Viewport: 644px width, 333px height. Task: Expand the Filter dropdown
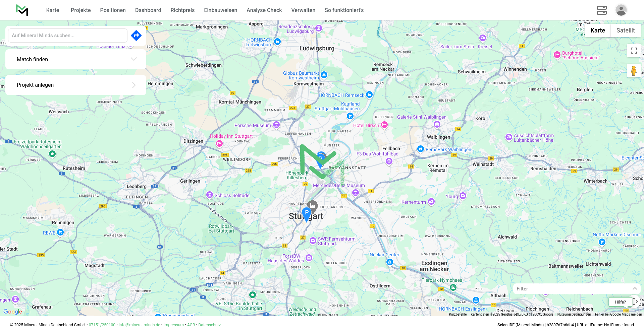click(x=576, y=289)
